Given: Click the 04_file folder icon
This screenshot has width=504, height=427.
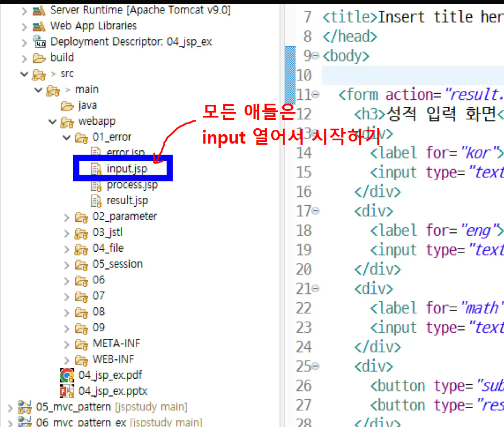Looking at the screenshot, I should click(x=82, y=249).
